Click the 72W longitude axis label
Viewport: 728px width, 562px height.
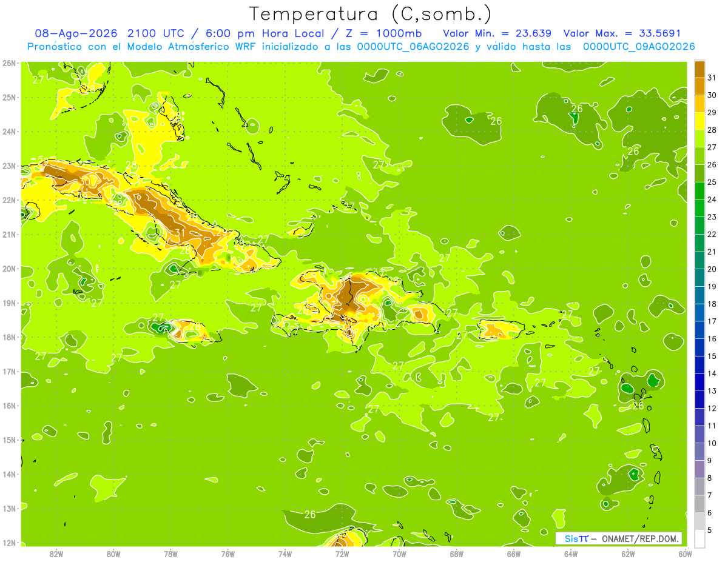click(x=342, y=554)
